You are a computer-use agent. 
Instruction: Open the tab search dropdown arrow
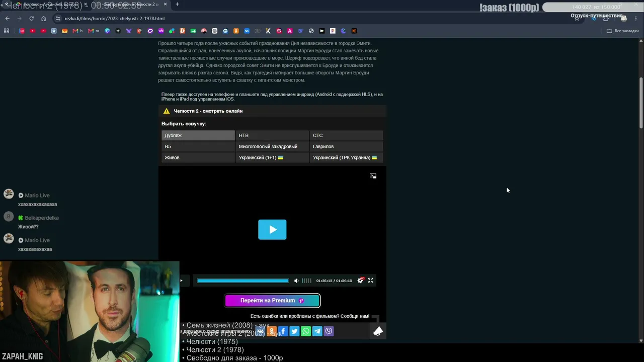[x=6, y=5]
